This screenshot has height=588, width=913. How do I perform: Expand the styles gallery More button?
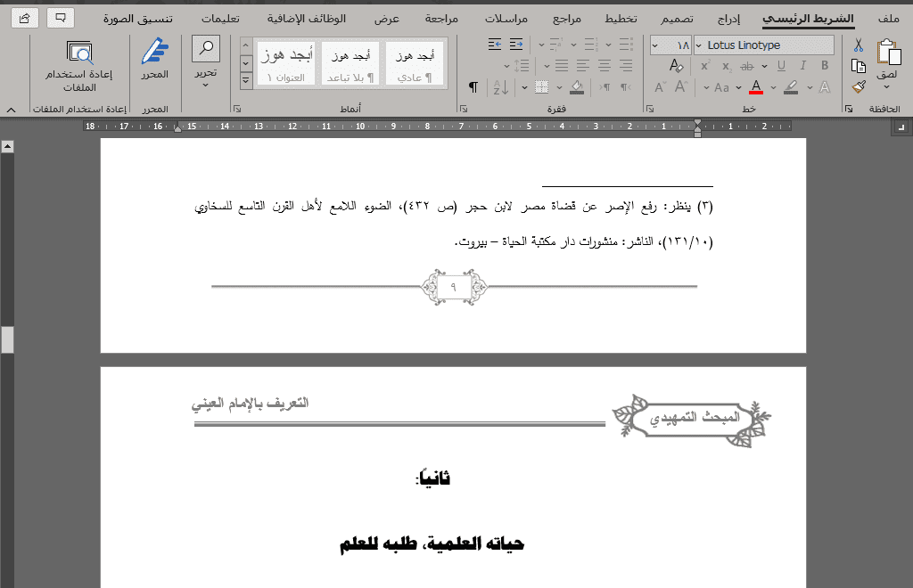pos(246,80)
